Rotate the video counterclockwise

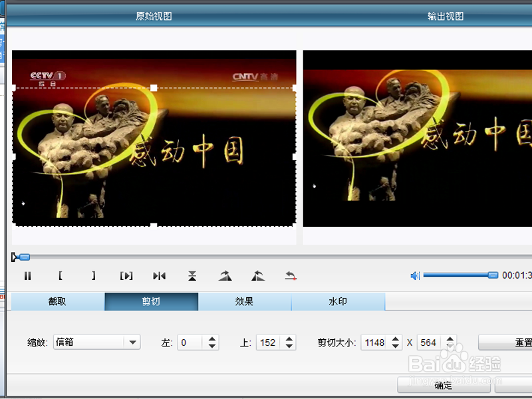(258, 276)
